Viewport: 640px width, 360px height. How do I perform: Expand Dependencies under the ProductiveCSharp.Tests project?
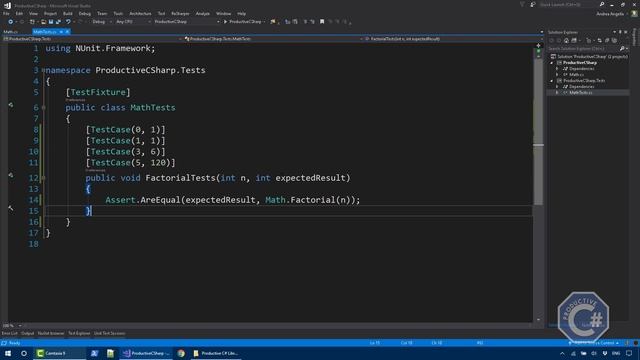[557, 87]
